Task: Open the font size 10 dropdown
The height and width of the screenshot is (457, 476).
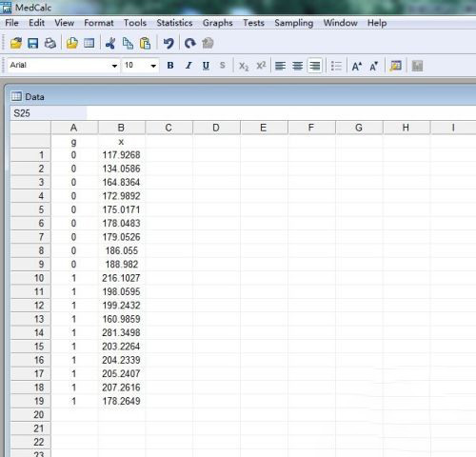Action: click(x=140, y=66)
